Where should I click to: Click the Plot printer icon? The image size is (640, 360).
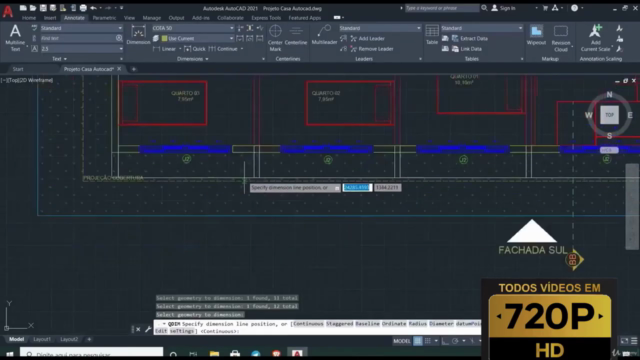point(83,8)
